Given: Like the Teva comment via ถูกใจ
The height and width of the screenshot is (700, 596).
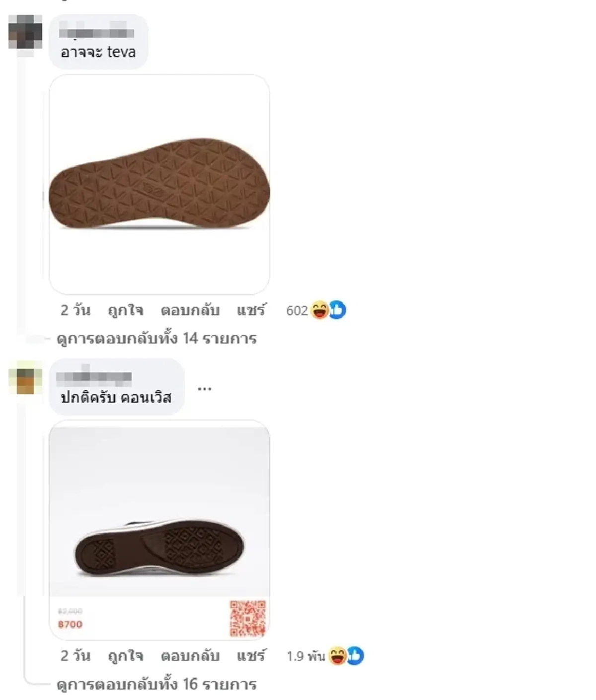Looking at the screenshot, I should (126, 310).
